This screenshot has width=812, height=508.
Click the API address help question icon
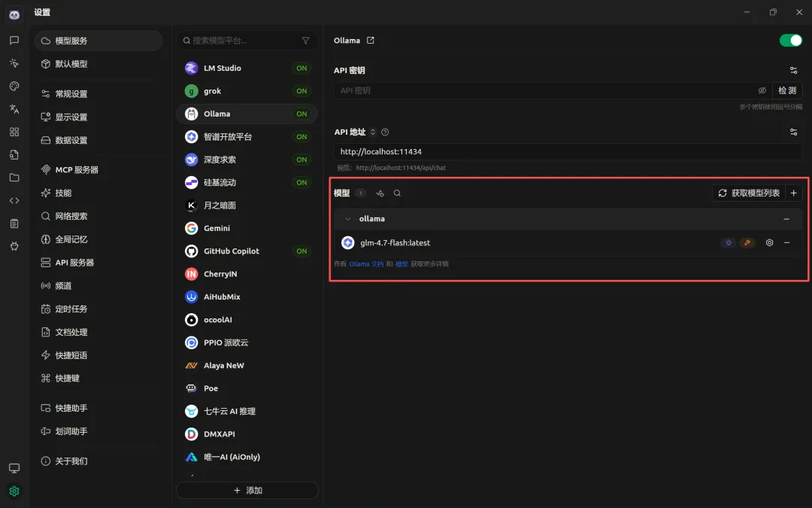385,132
